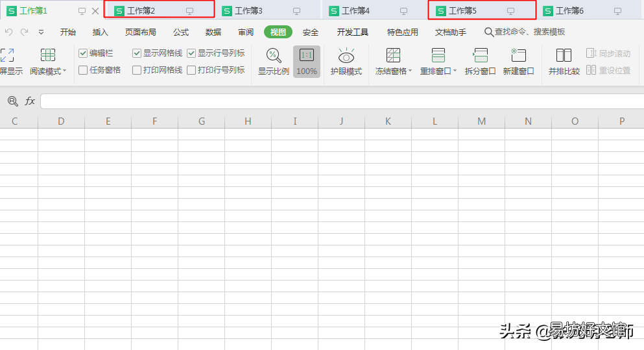Click the 冻结窗格 freeze panes icon
644x350 pixels.
point(393,55)
